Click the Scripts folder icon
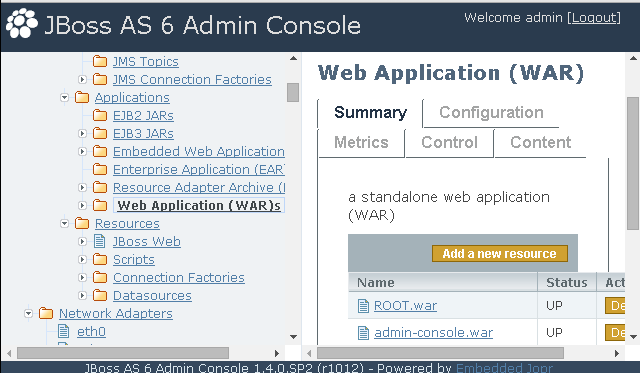Viewport: 640px width, 373px height. (100, 259)
